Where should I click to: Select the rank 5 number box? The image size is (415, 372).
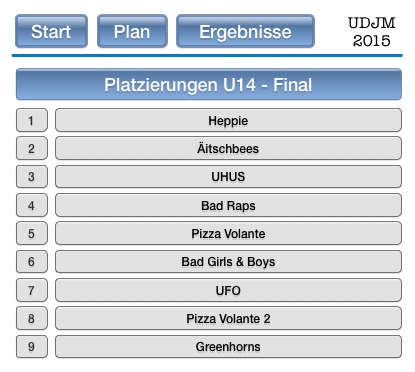coord(32,233)
